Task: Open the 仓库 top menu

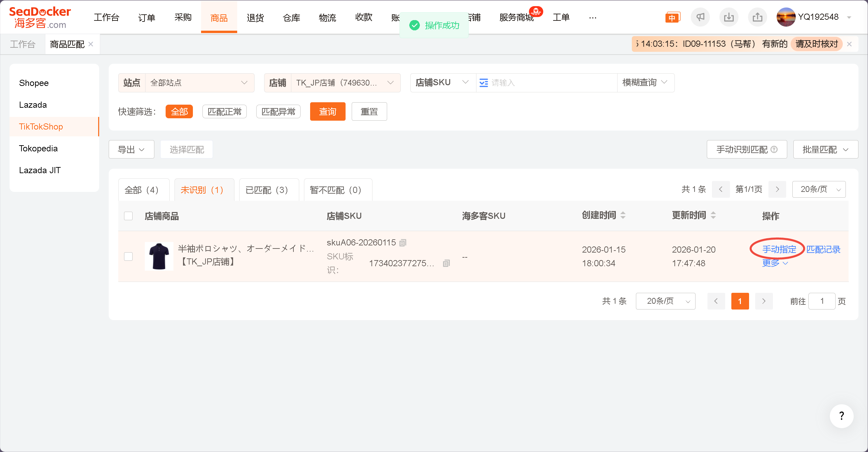Action: click(291, 17)
